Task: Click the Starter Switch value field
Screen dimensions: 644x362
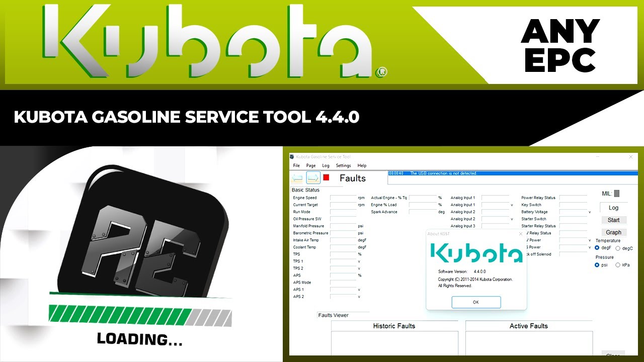Action: pyautogui.click(x=573, y=219)
